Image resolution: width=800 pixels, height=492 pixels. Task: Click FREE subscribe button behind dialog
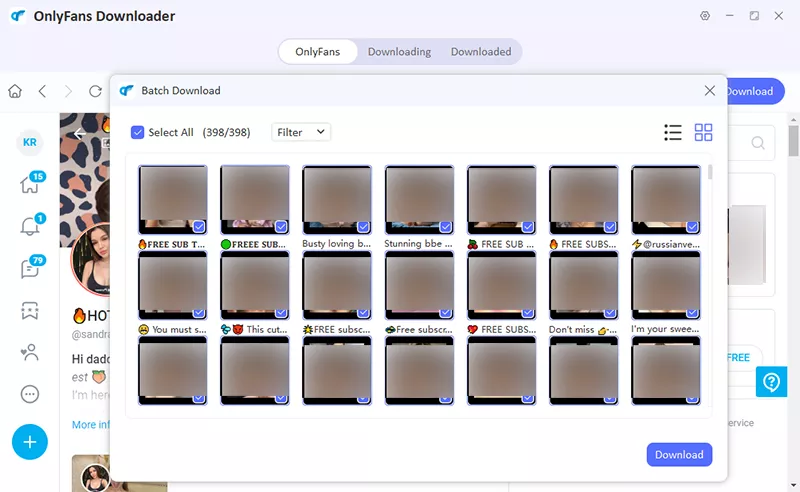[744, 357]
